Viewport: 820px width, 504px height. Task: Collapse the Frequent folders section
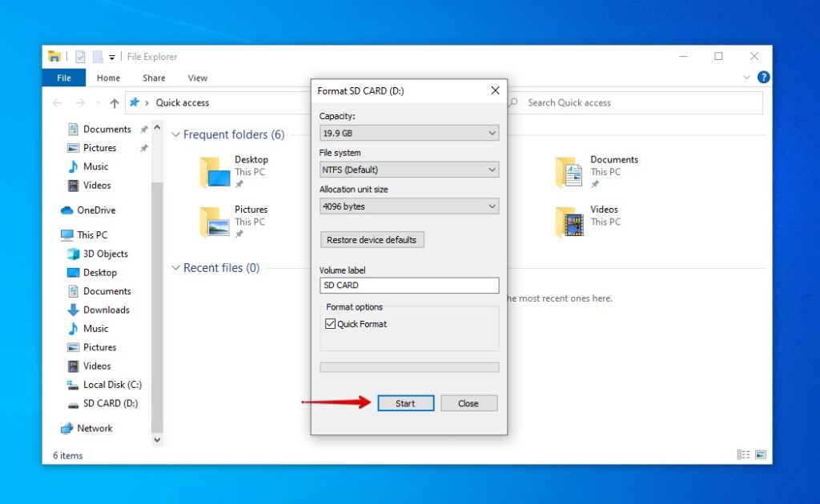175,134
